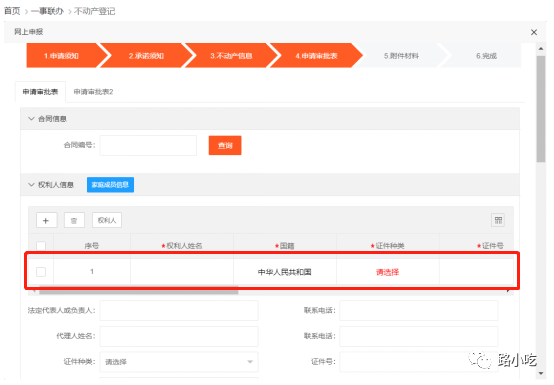Click the 合同编号 input field
The image size is (554, 385).
148,145
